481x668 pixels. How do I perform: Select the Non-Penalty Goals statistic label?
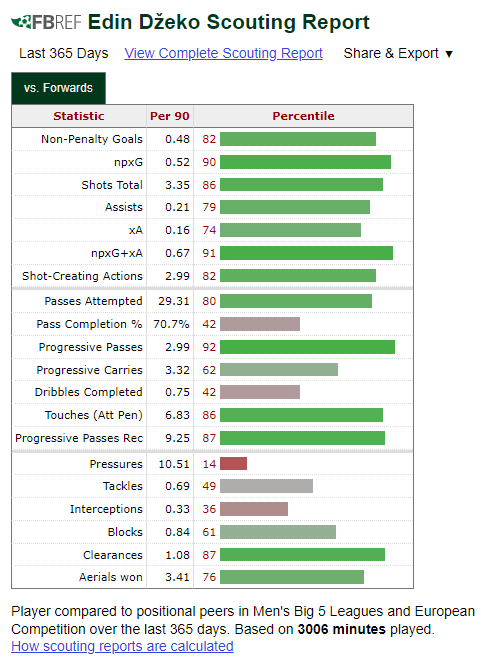point(92,139)
